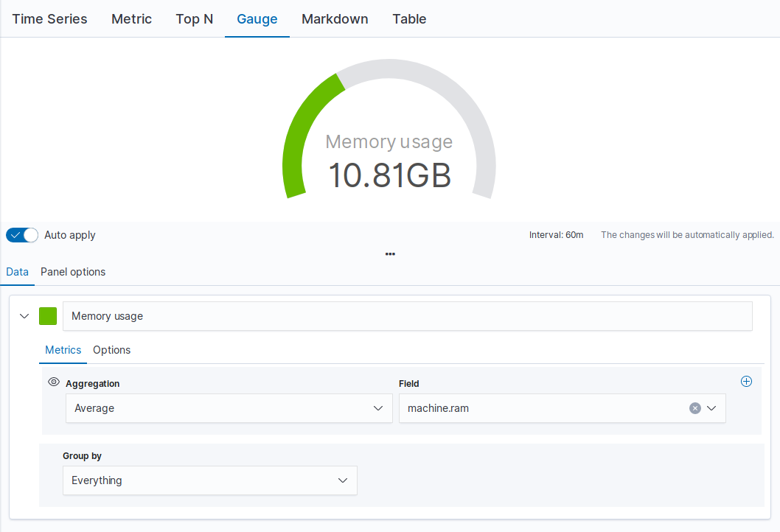780x532 pixels.
Task: Click the green series color swatch
Action: 48,316
